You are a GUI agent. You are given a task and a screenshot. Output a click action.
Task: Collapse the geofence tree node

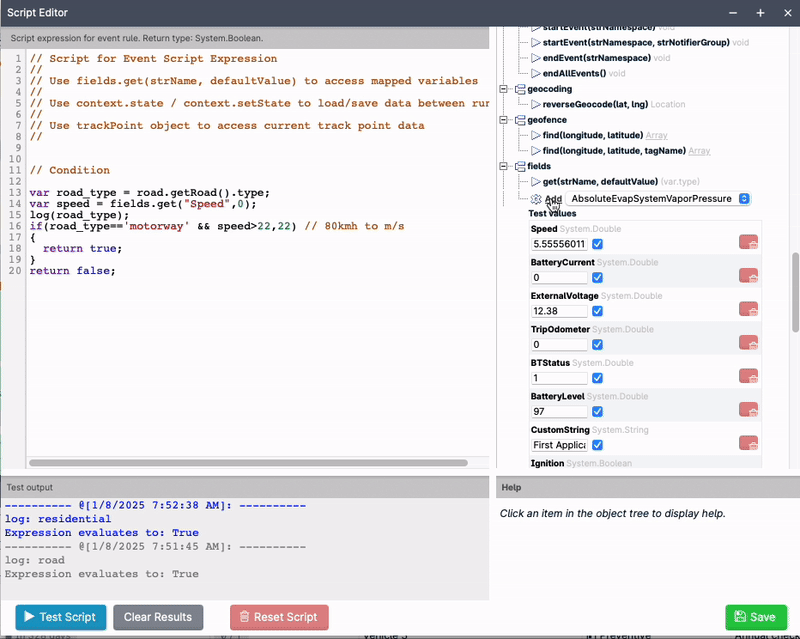pos(504,120)
